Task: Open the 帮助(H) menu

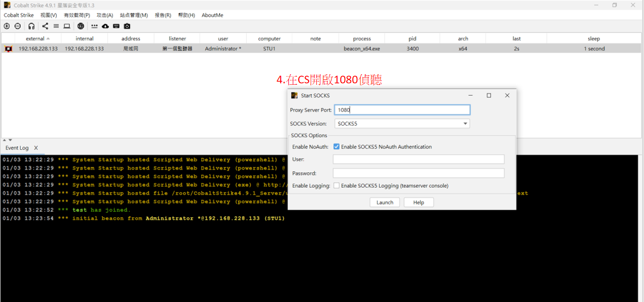Action: (186, 15)
